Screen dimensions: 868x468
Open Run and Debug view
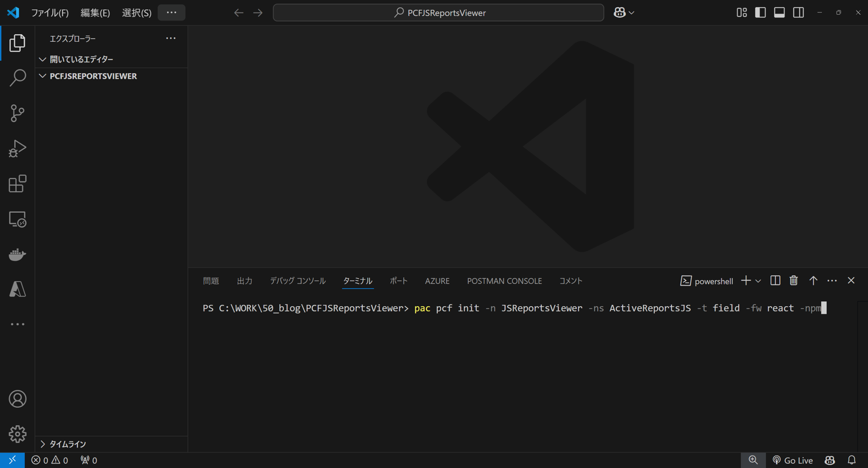[x=17, y=149]
